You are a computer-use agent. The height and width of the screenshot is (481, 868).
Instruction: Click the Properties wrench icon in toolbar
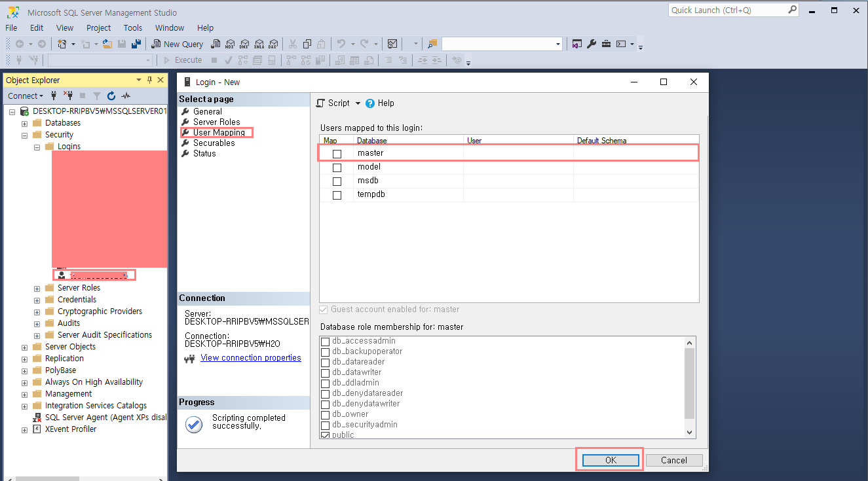coord(592,44)
